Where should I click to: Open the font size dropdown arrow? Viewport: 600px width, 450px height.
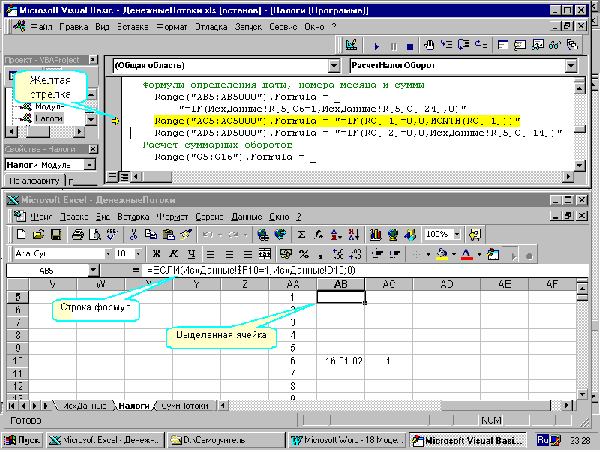[138, 254]
